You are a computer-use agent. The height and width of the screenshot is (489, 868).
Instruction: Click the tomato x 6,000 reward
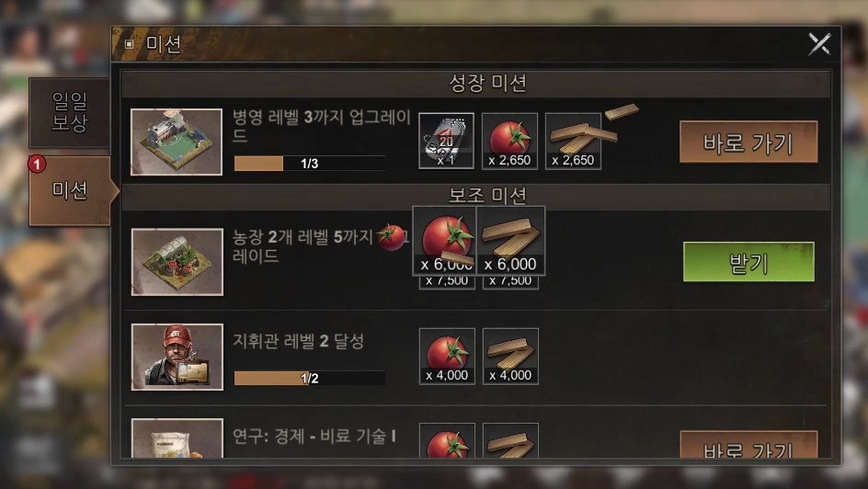point(444,241)
